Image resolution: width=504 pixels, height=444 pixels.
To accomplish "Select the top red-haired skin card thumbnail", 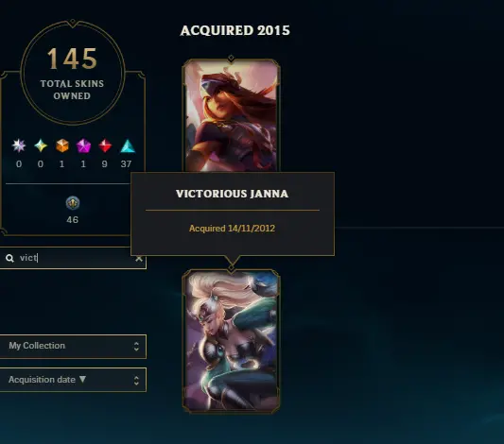I will (231, 115).
